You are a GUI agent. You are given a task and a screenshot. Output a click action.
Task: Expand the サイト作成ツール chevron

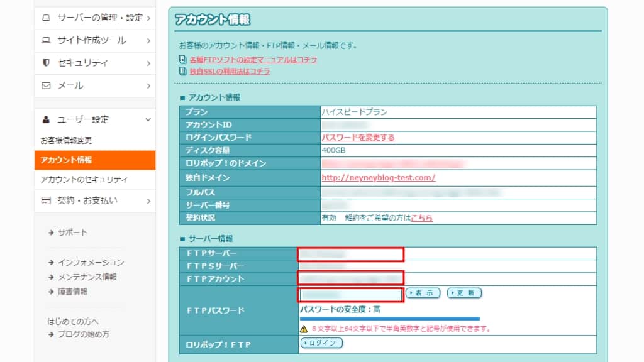pos(148,41)
